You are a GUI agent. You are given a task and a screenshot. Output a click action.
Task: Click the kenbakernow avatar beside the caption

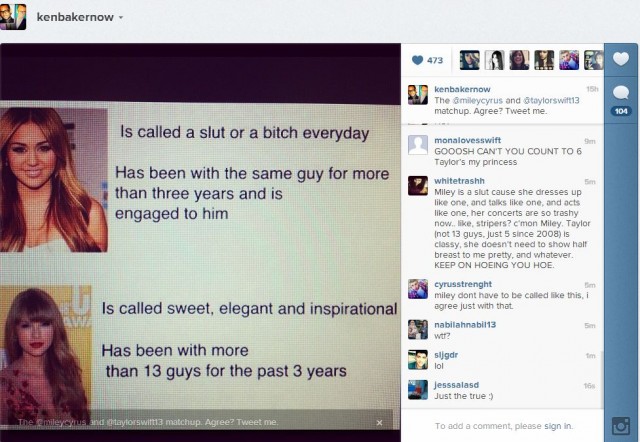[x=417, y=95]
